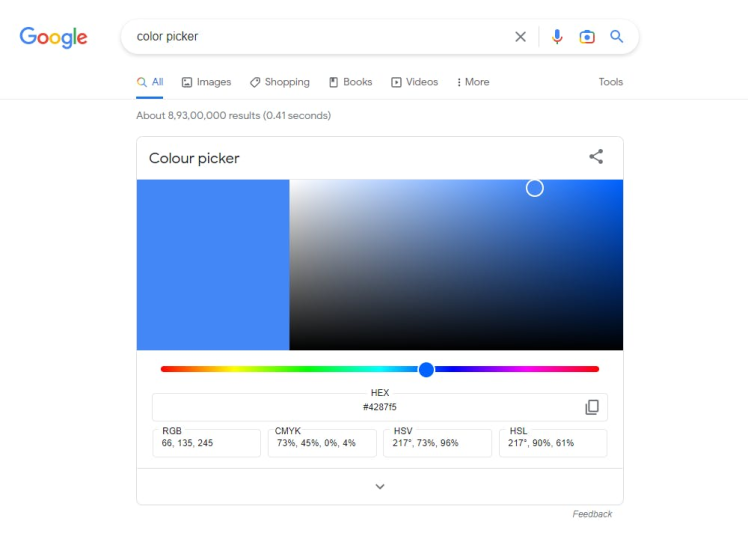The width and height of the screenshot is (748, 539).
Task: Open the Images tab
Action: point(206,82)
